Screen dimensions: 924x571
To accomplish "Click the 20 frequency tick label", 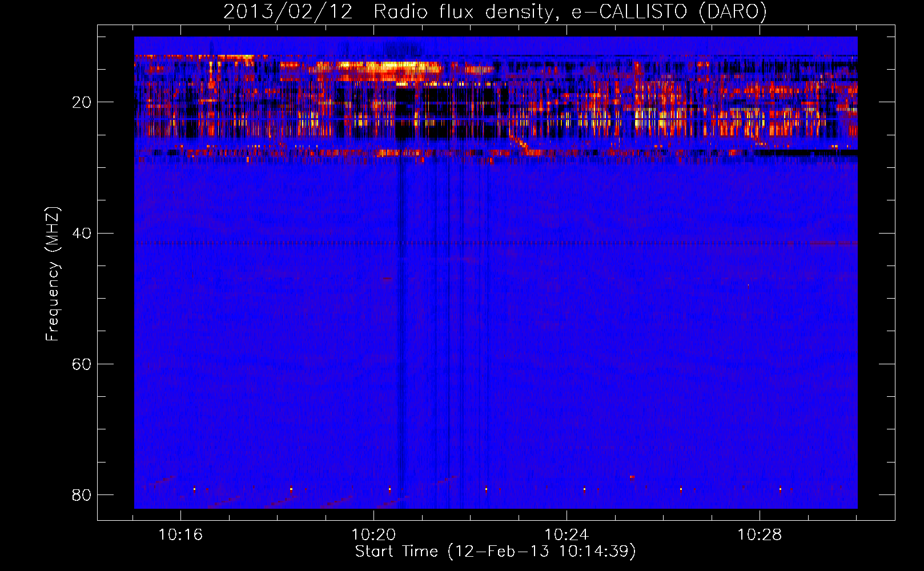I will pyautogui.click(x=81, y=103).
